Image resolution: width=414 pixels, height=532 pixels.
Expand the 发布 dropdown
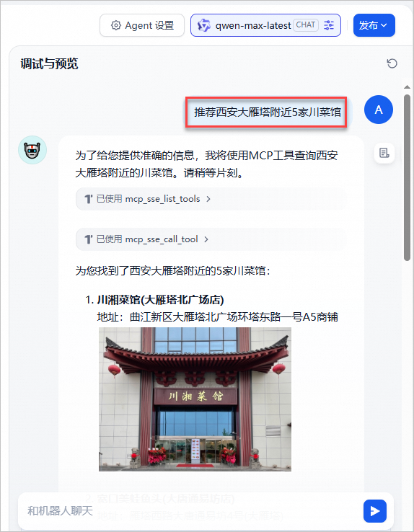tap(374, 25)
